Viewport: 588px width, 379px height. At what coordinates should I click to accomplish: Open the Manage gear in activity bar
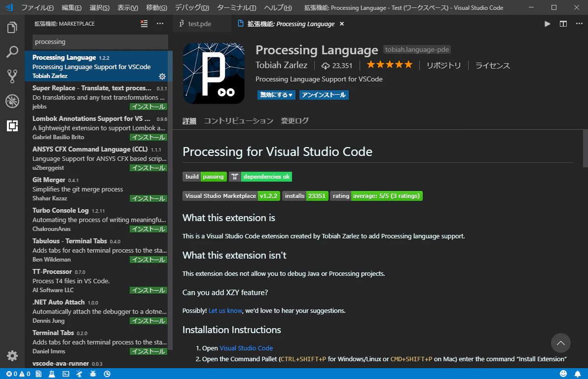(x=12, y=355)
